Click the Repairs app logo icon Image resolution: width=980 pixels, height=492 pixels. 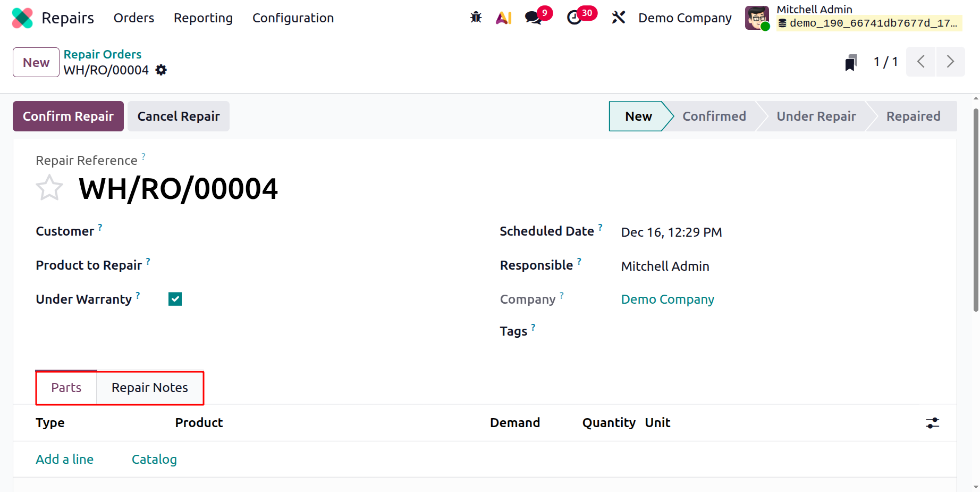pos(22,18)
